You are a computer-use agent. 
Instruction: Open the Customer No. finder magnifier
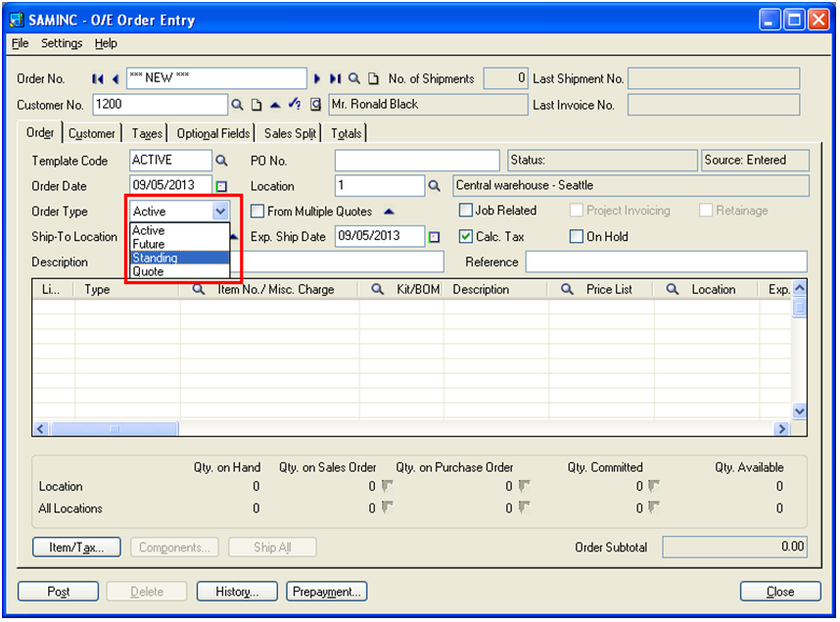(237, 105)
